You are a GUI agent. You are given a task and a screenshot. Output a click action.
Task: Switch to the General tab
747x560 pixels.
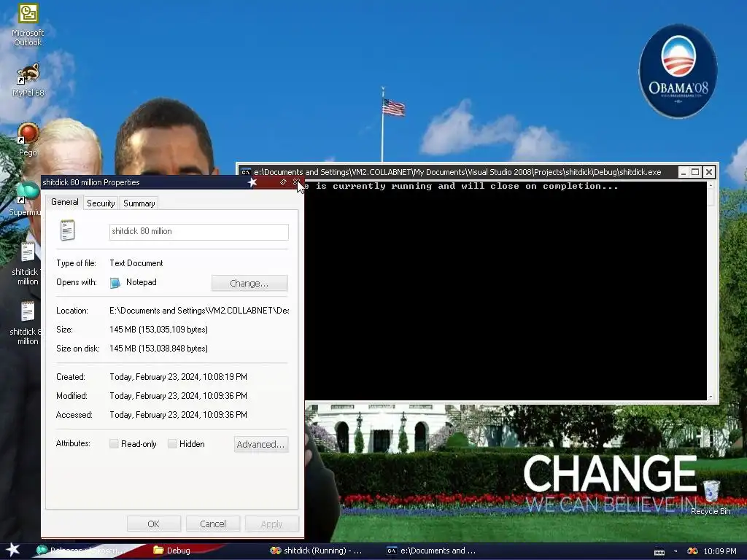pyautogui.click(x=65, y=202)
